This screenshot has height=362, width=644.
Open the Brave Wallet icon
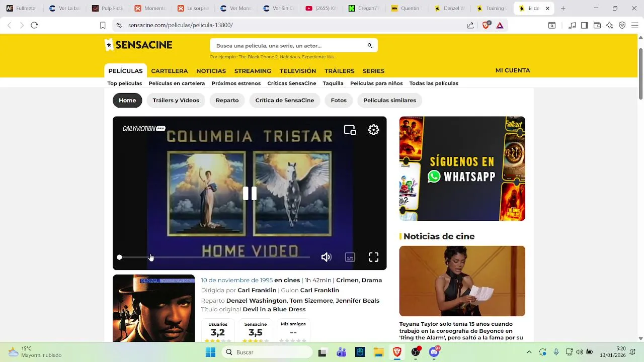(597, 25)
